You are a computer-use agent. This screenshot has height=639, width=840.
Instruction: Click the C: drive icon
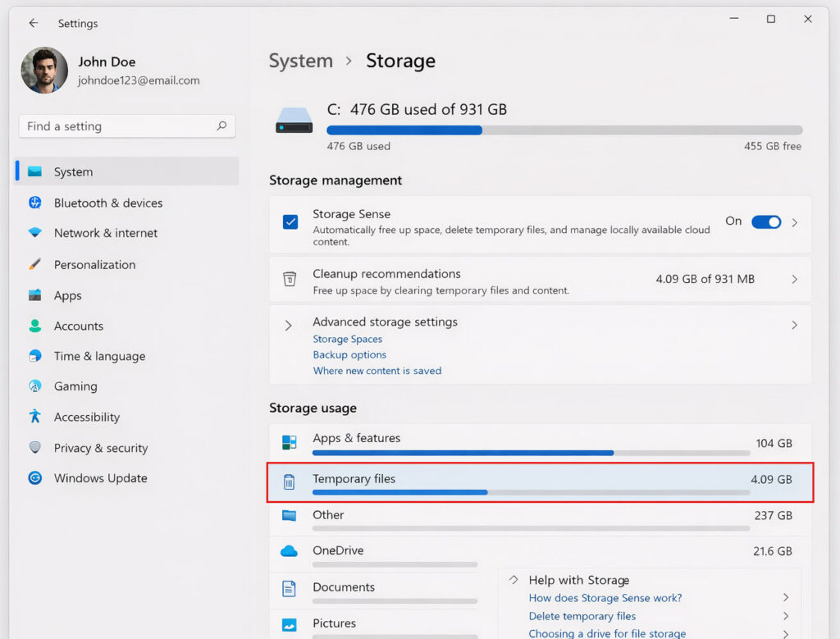click(x=294, y=121)
